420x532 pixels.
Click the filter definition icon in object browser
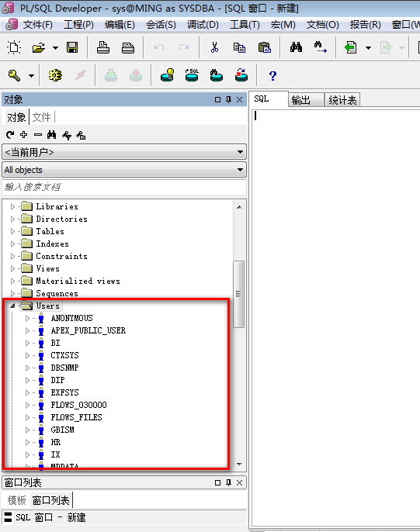point(67,136)
